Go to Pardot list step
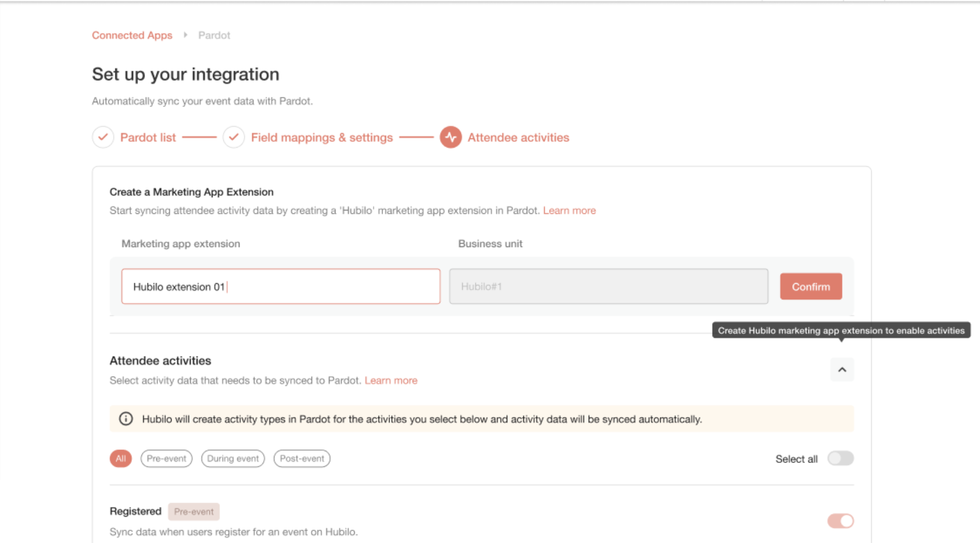 tap(148, 137)
